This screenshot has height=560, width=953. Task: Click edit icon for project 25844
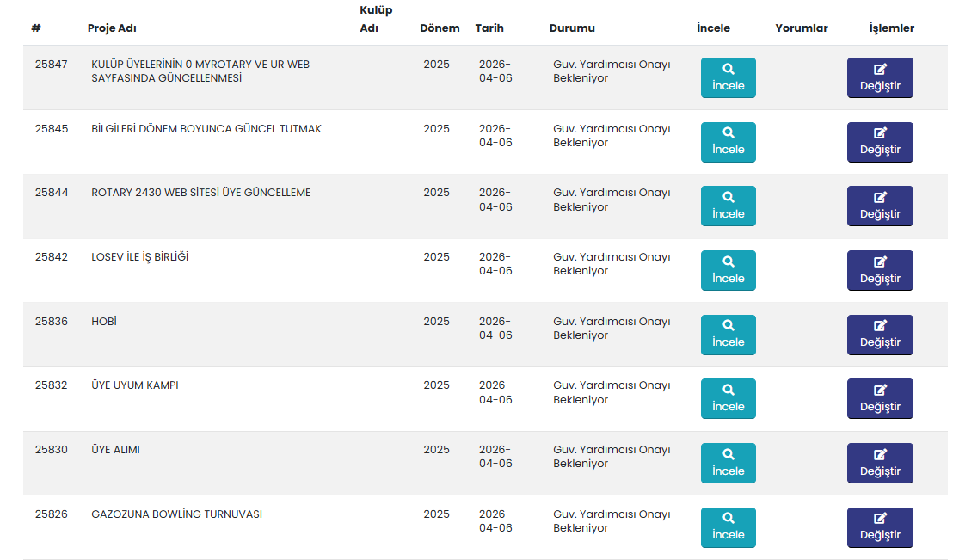click(x=880, y=197)
